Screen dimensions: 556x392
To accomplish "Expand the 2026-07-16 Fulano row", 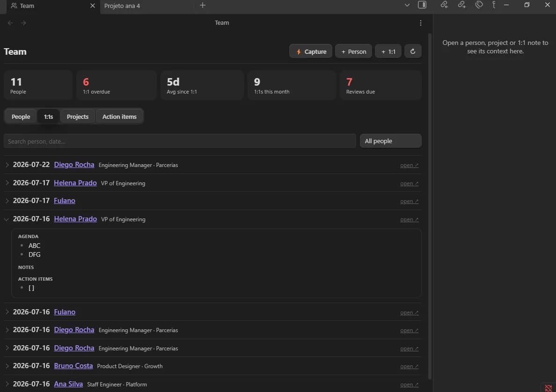I will (7, 312).
